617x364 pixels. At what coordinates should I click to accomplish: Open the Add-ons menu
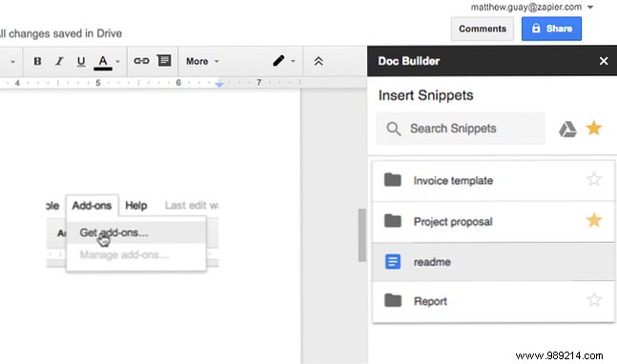point(92,206)
